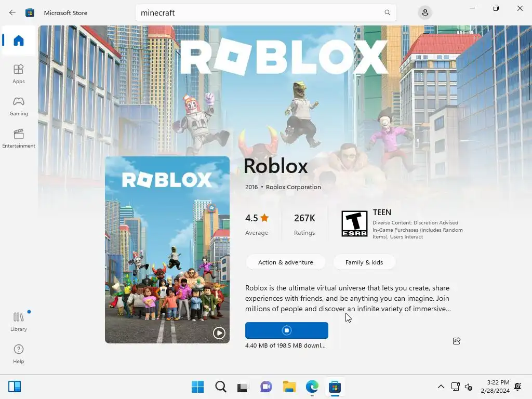Screen dimensions: 532x399
Task: Restore down the Microsoft Store window
Action: click(496, 8)
